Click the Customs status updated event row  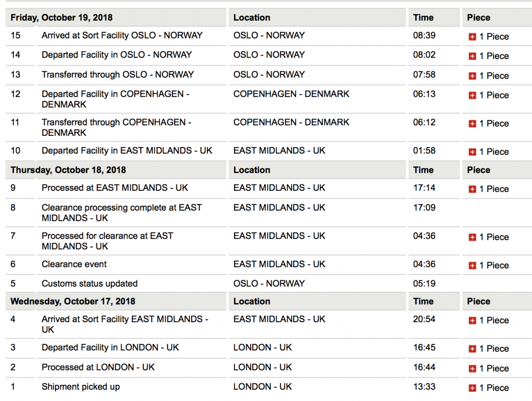[90, 284]
